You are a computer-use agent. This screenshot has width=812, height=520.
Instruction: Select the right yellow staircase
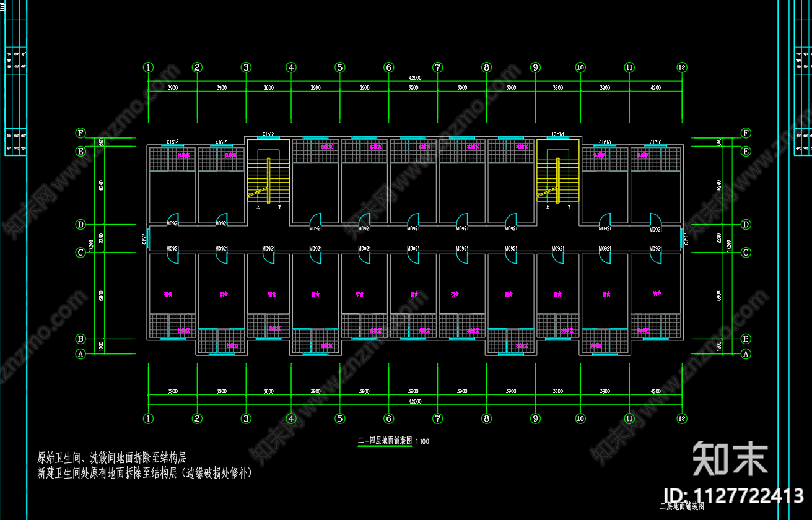pyautogui.click(x=557, y=180)
